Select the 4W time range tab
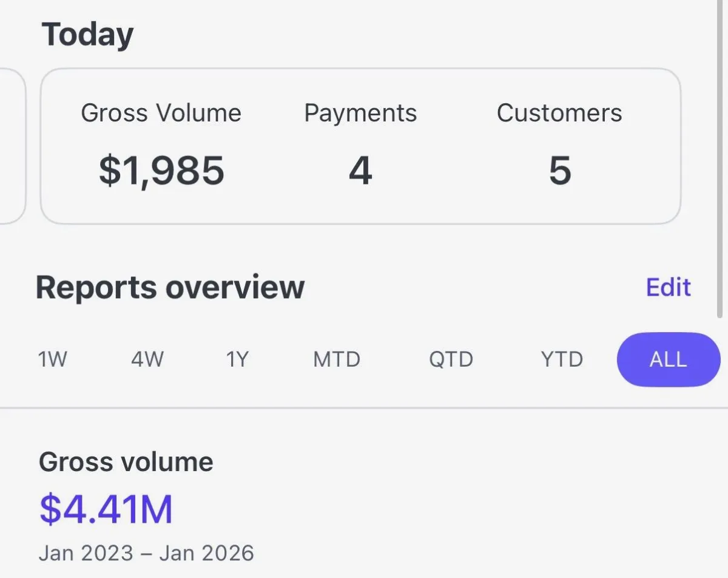The width and height of the screenshot is (728, 578). (x=147, y=359)
